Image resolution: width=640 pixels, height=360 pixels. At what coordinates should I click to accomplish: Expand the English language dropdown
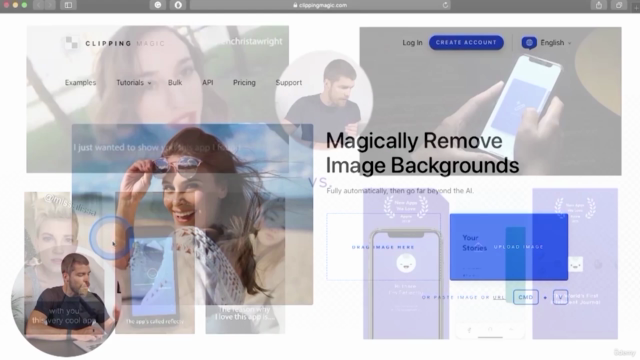(556, 42)
